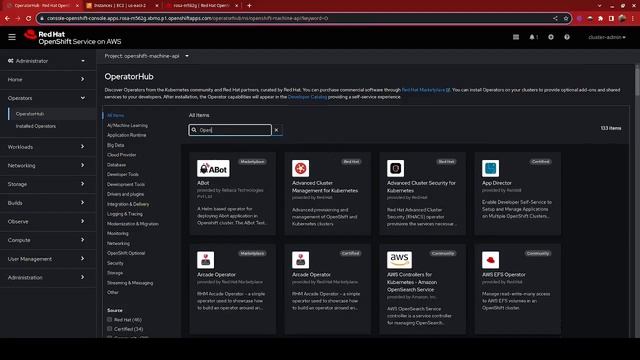The image size is (640, 360).
Task: Reload the browser page
Action: pos(28,18)
